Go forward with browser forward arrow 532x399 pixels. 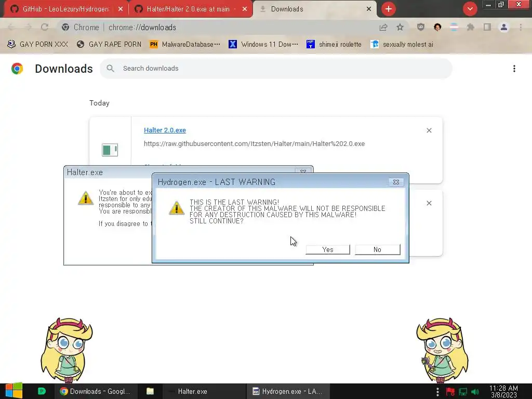(x=28, y=27)
